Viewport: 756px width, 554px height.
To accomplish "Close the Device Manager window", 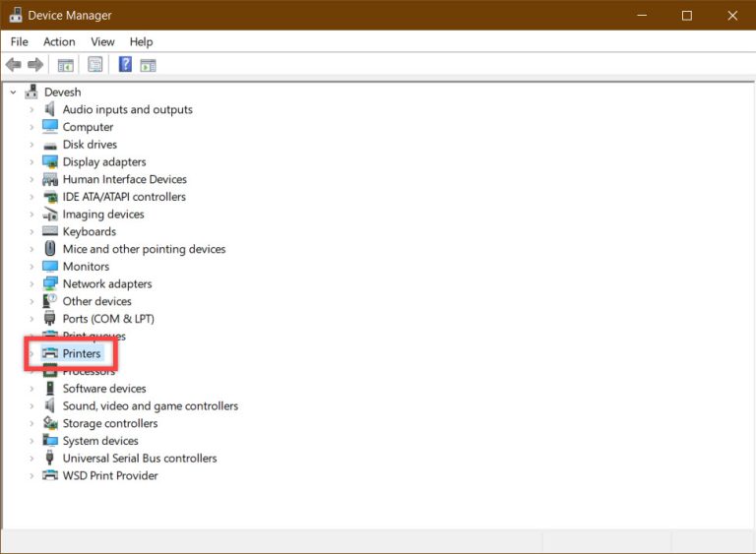I will click(732, 15).
